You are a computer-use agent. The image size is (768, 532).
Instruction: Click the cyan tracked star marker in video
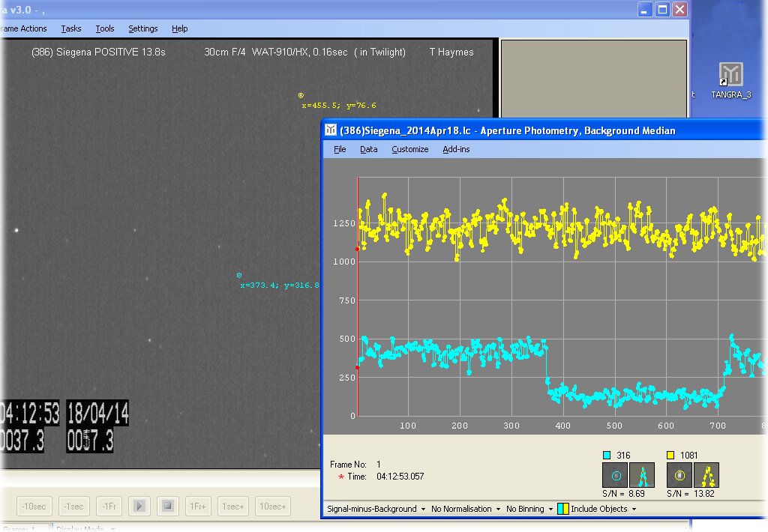coord(239,276)
